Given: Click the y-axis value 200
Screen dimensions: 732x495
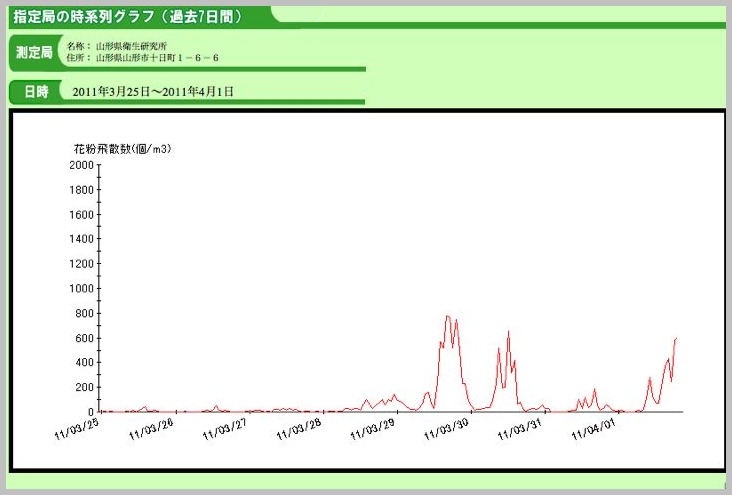Looking at the screenshot, I should click(x=84, y=388).
